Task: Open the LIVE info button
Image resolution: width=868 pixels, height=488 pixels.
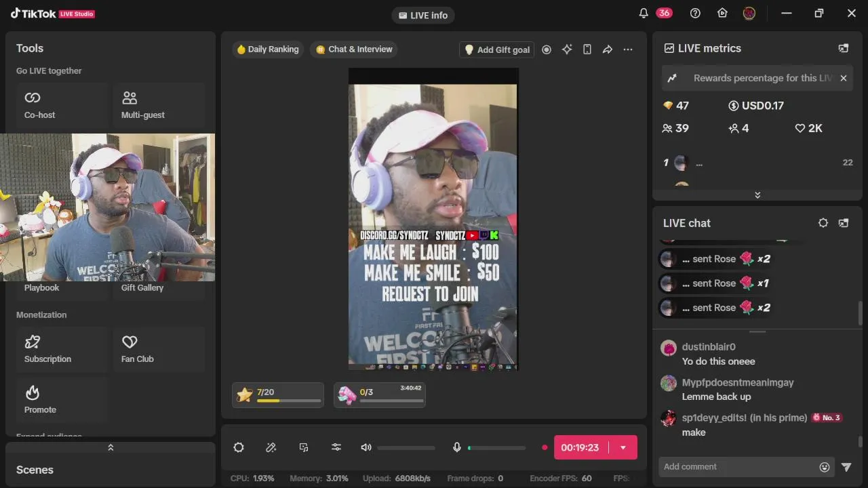Action: tap(423, 15)
